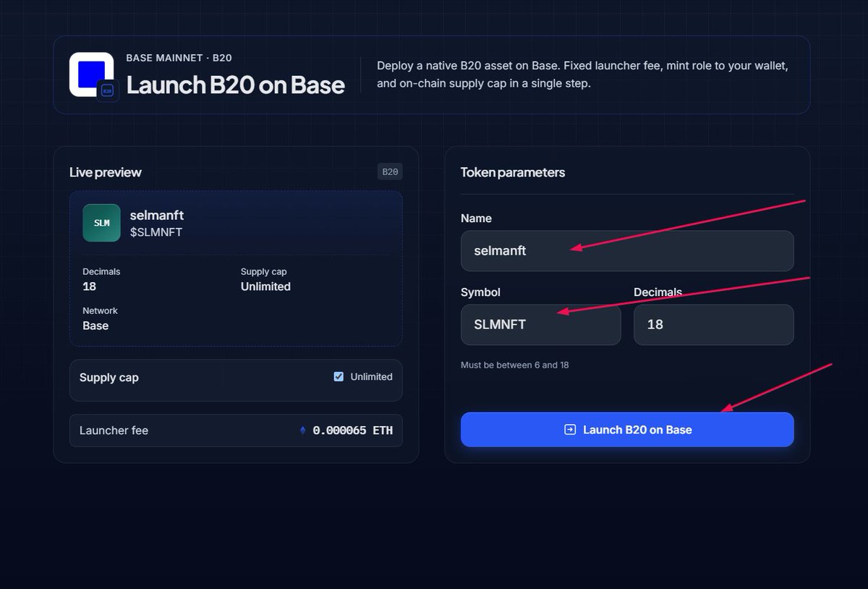
Task: Click the "selmanft" token name in preview
Action: (157, 216)
